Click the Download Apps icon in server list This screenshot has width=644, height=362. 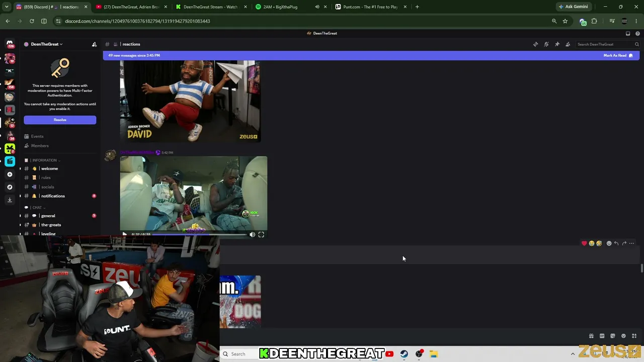click(10, 200)
